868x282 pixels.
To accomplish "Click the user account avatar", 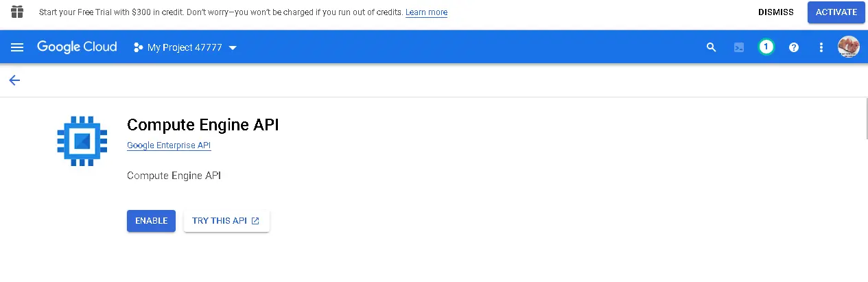I will pos(849,47).
